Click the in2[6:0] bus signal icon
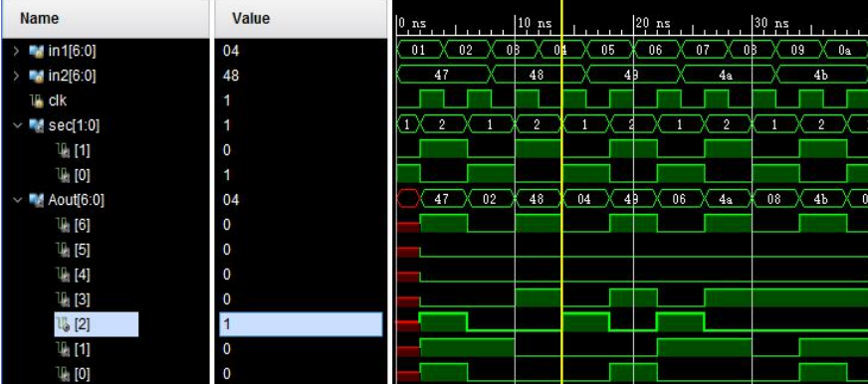This screenshot has width=868, height=384. (36, 76)
